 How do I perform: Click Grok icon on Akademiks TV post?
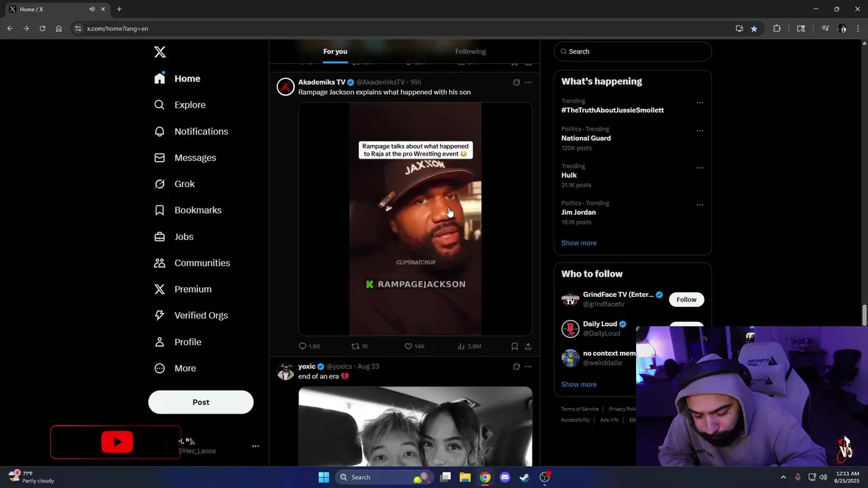(516, 83)
